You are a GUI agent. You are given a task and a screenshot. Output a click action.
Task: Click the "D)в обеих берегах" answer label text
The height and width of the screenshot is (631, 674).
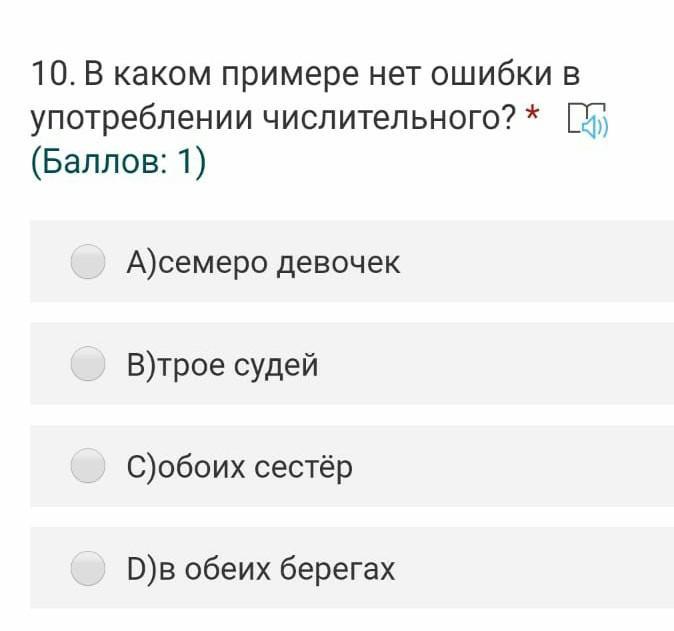(x=260, y=570)
